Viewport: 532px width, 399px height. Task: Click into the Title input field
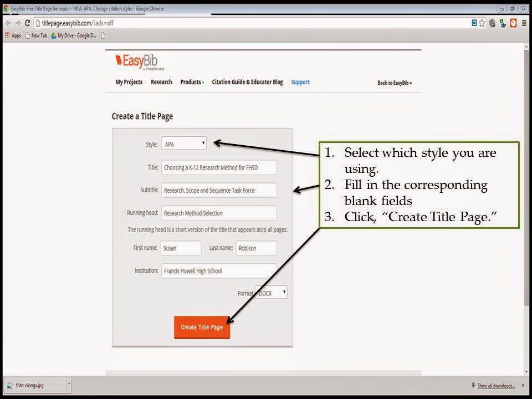219,167
